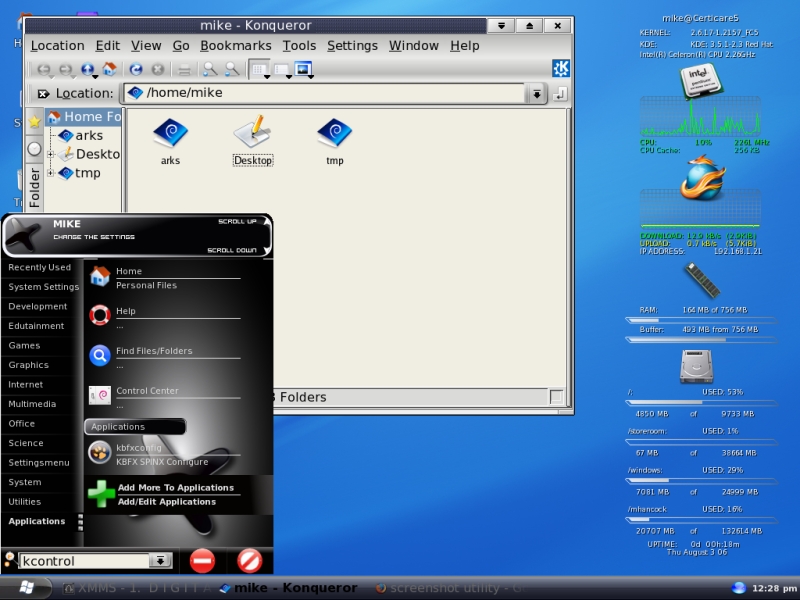The image size is (800, 600).
Task: Switch to list tree view mode
Action: pyautogui.click(x=282, y=69)
